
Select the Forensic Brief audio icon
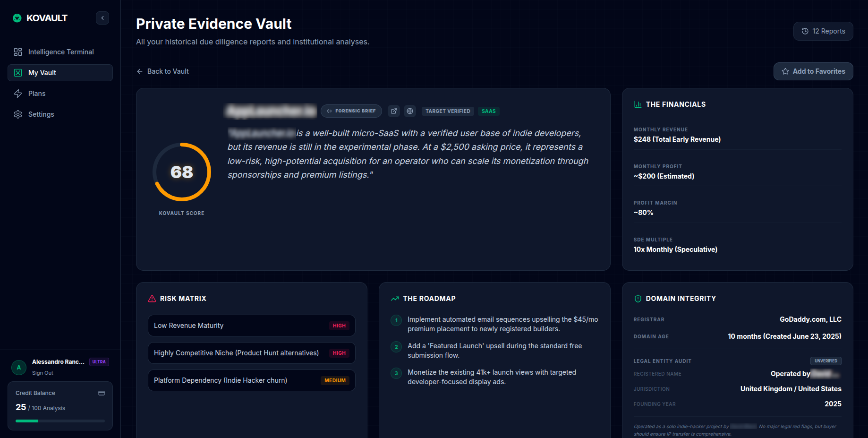pyautogui.click(x=329, y=111)
